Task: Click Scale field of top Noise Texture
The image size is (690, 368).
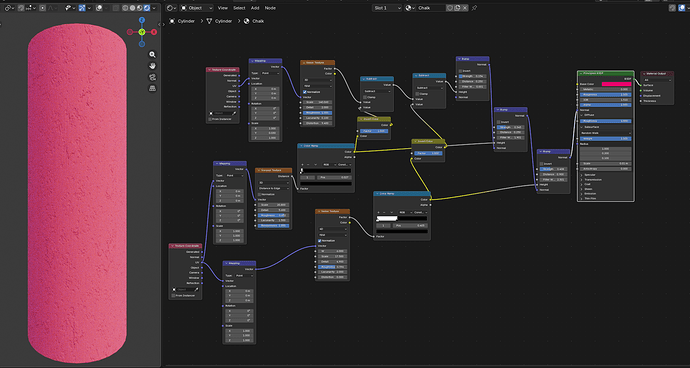Action: coord(318,102)
